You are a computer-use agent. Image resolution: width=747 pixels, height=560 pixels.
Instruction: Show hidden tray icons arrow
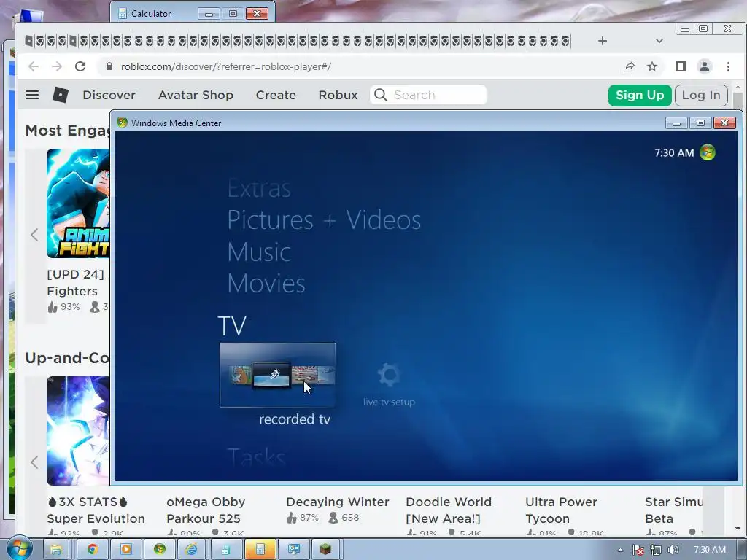pos(620,550)
